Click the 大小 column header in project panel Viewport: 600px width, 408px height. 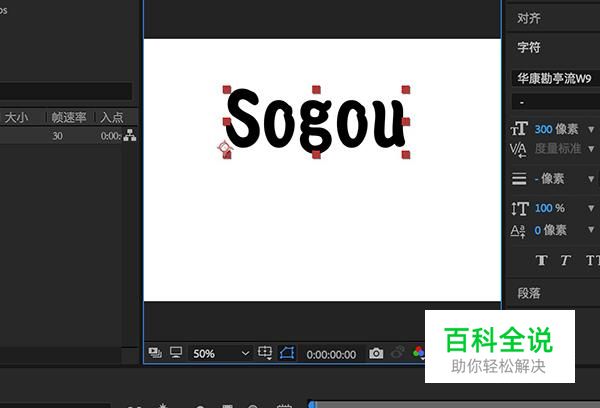pyautogui.click(x=16, y=118)
